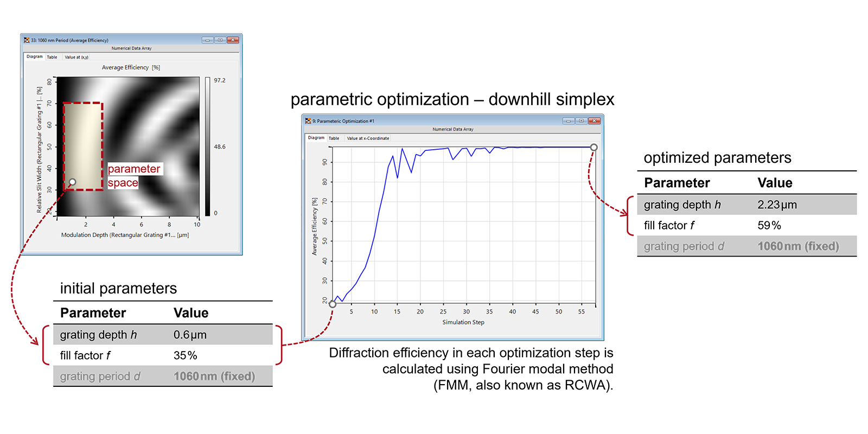Close the Parametric Optimization #1 window
Viewport: 868px width, 434px height.
pos(594,121)
